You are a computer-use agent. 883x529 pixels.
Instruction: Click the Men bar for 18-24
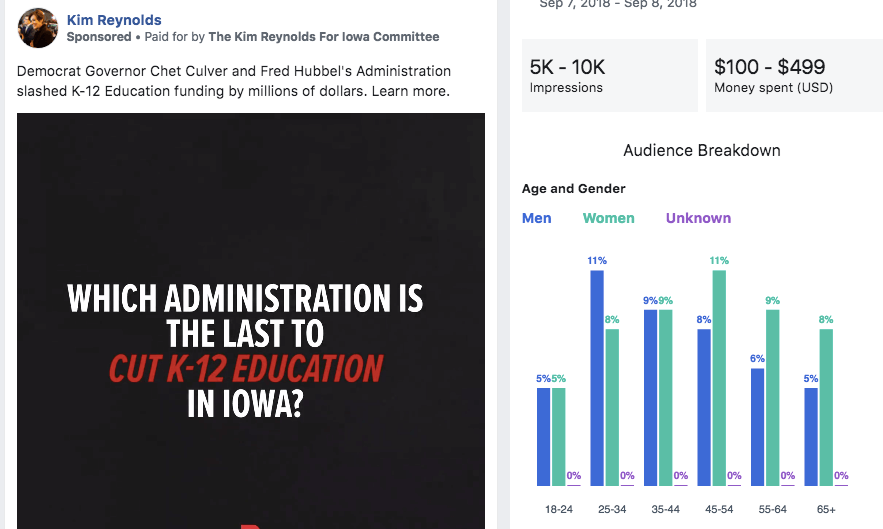[543, 436]
